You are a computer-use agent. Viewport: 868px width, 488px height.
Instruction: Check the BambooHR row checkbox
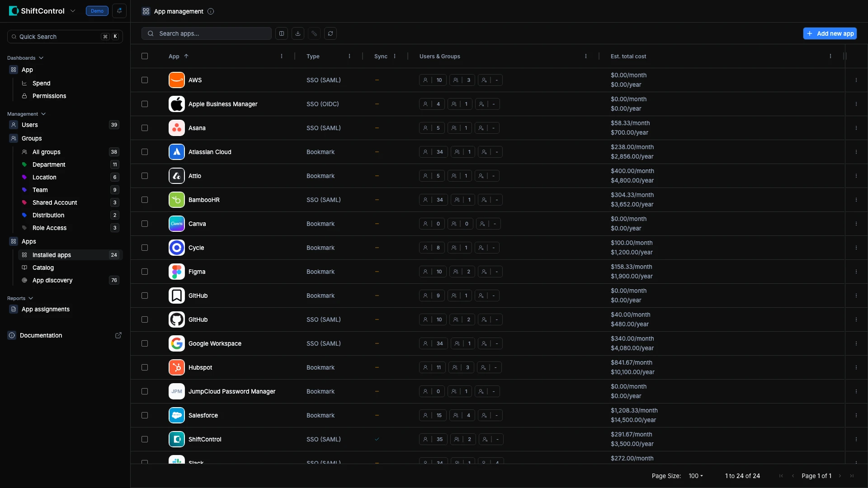click(145, 200)
